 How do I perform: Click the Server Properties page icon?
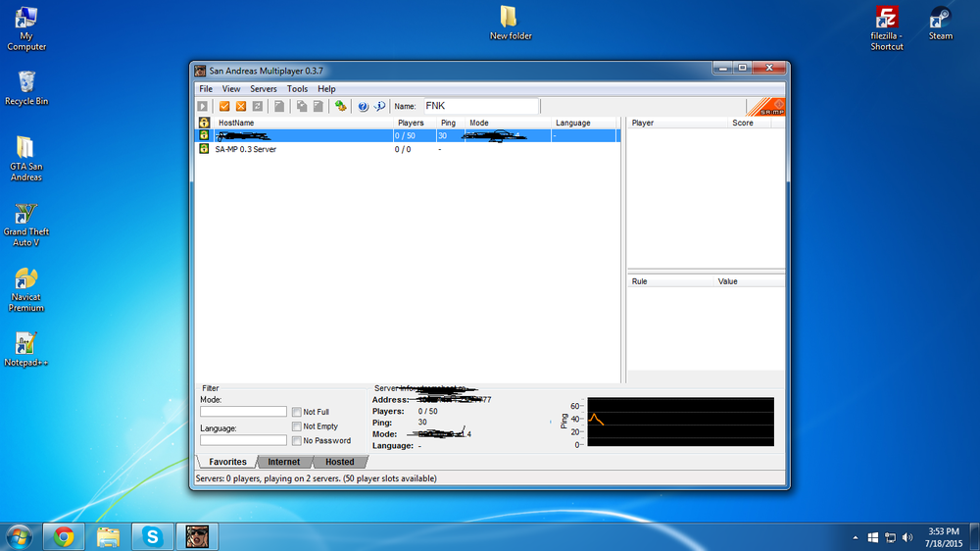pos(318,106)
